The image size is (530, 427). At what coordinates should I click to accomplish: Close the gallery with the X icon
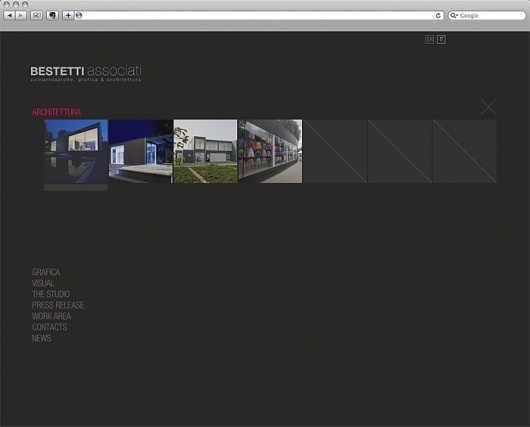(488, 107)
